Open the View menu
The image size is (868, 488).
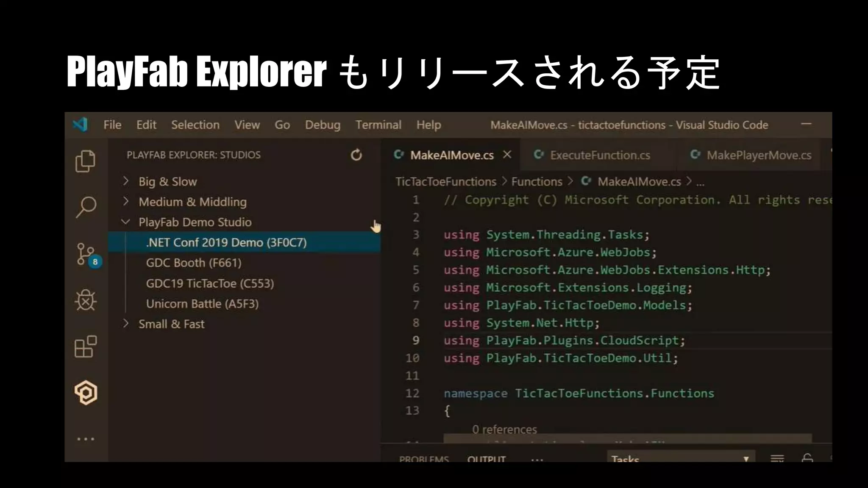(x=247, y=125)
